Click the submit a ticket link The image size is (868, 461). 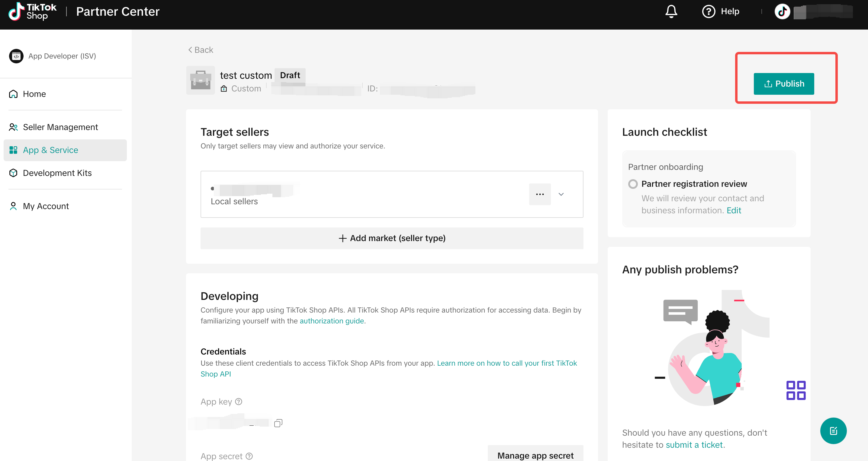(x=694, y=444)
